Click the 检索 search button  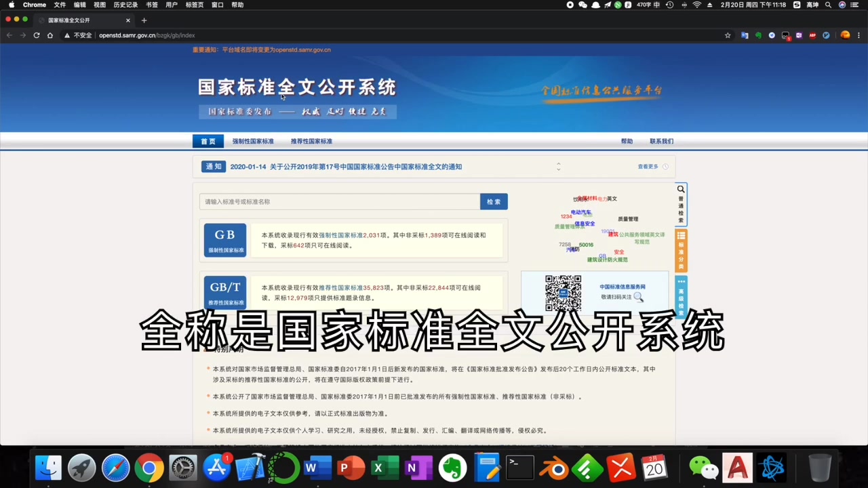coord(494,201)
